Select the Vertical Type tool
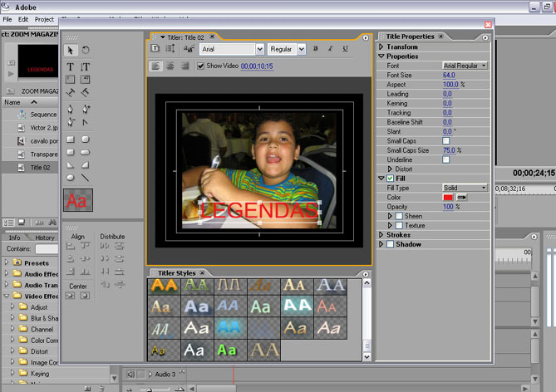The width and height of the screenshot is (556, 392). point(86,66)
